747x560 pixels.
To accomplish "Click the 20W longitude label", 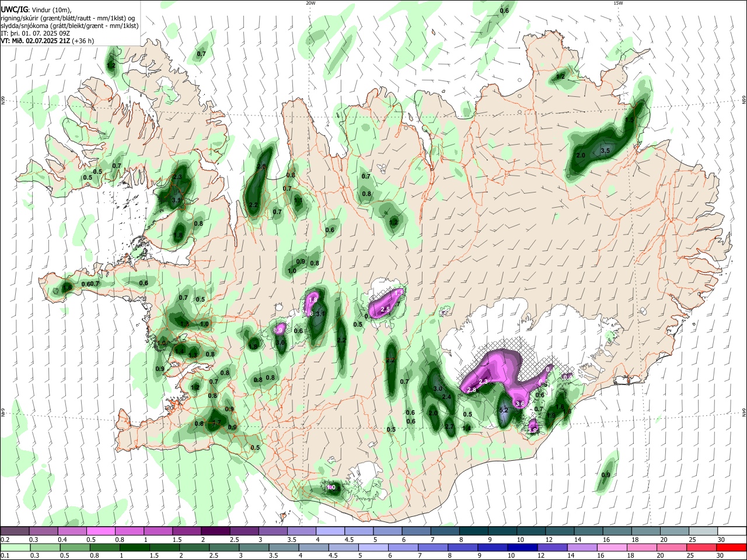I will click(310, 3).
